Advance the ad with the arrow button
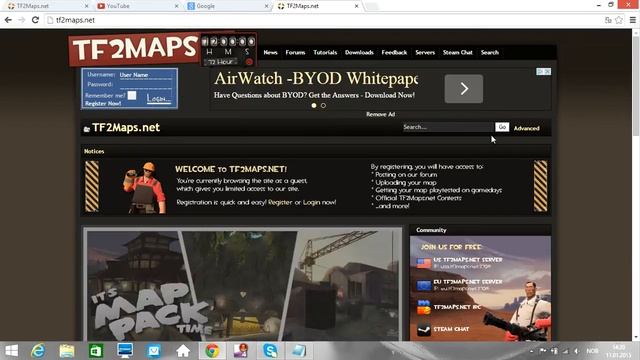Image resolution: width=640 pixels, height=360 pixels. (x=464, y=89)
